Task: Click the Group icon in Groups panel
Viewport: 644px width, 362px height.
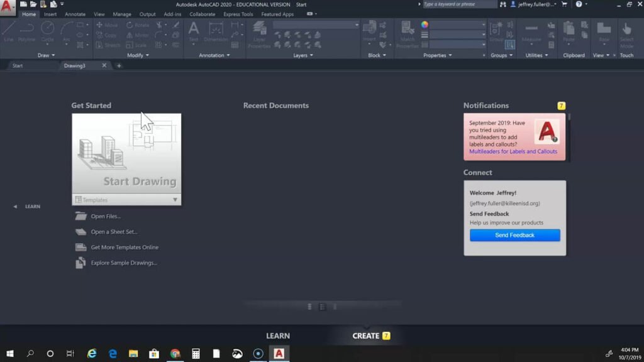Action: 496,31
